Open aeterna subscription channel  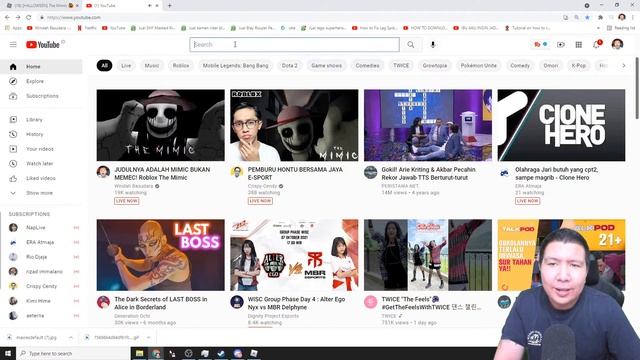[x=41, y=316]
